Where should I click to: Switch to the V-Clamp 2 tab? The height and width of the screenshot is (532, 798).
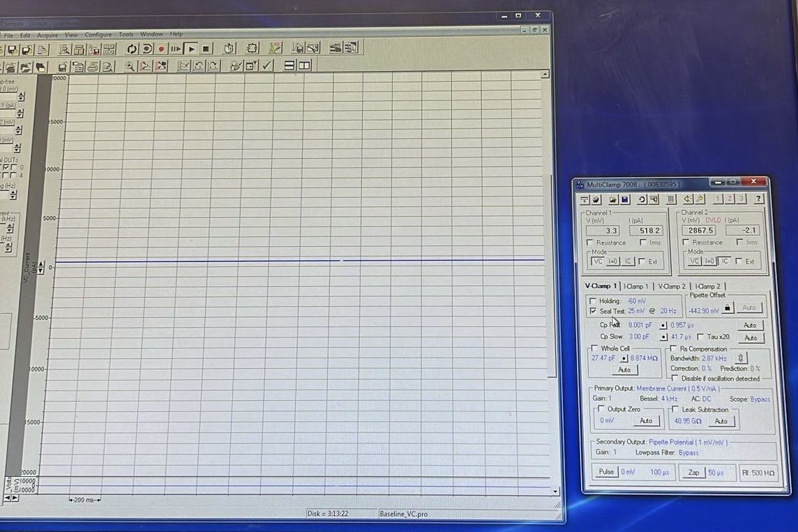click(672, 287)
